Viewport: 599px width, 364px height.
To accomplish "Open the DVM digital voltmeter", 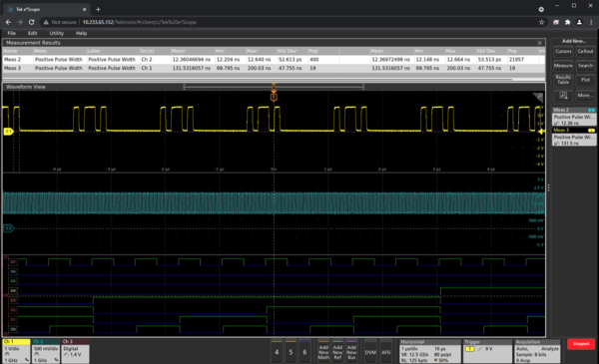I will point(370,351).
